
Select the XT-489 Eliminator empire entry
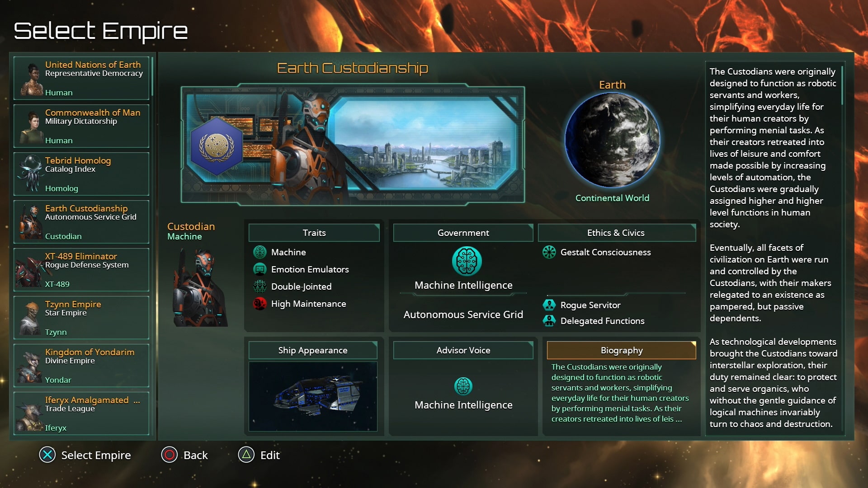click(x=84, y=269)
